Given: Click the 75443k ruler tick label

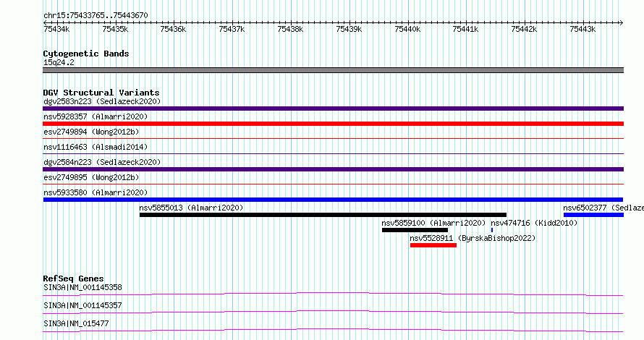Looking at the screenshot, I should tap(582, 29).
